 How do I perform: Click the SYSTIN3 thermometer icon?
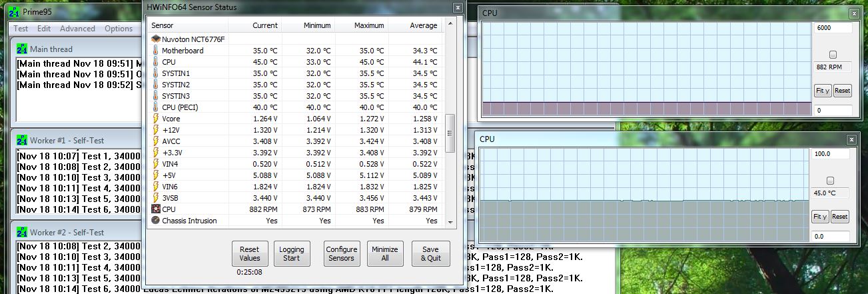(156, 96)
